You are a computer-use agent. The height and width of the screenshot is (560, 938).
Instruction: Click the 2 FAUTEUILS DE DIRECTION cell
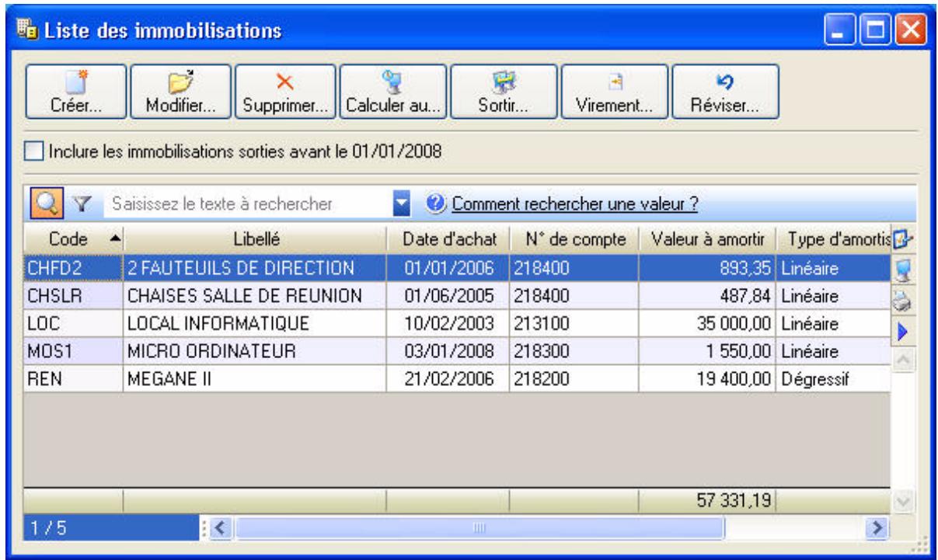[x=253, y=269]
